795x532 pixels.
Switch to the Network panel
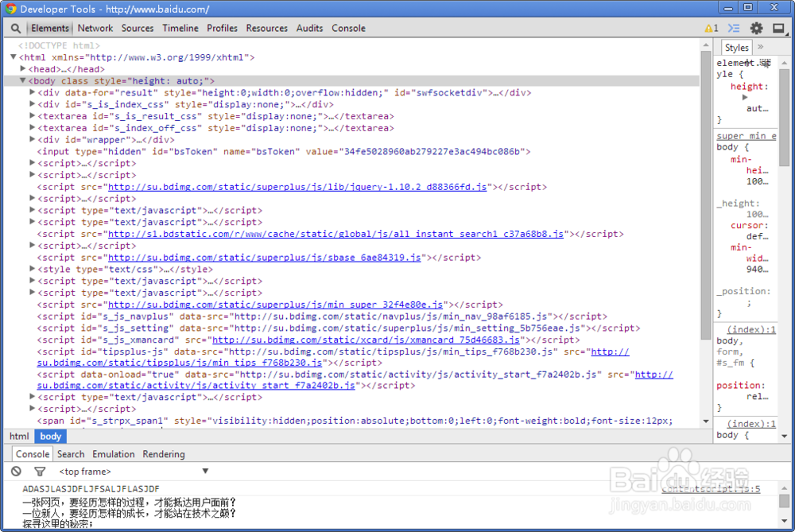click(x=95, y=29)
